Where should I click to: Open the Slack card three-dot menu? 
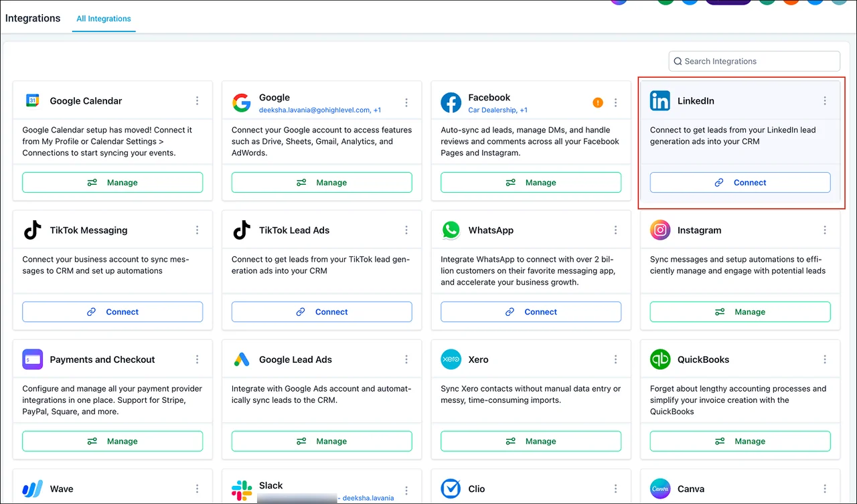[x=406, y=491]
